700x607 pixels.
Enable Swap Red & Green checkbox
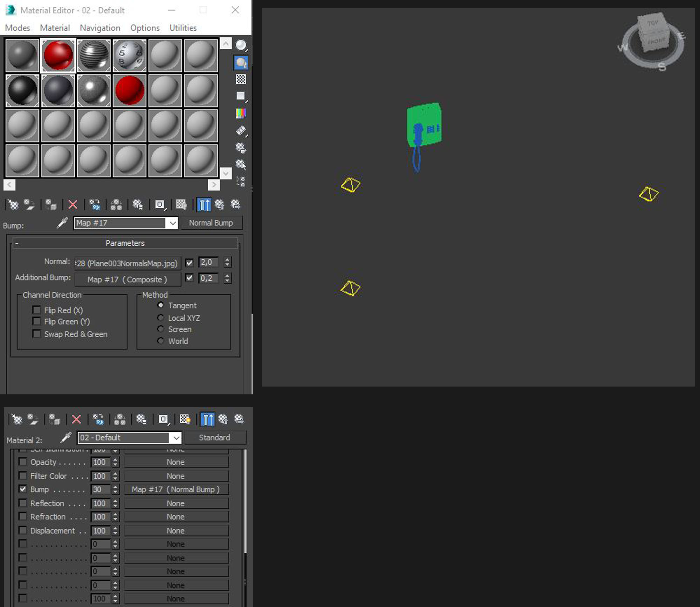(x=36, y=334)
